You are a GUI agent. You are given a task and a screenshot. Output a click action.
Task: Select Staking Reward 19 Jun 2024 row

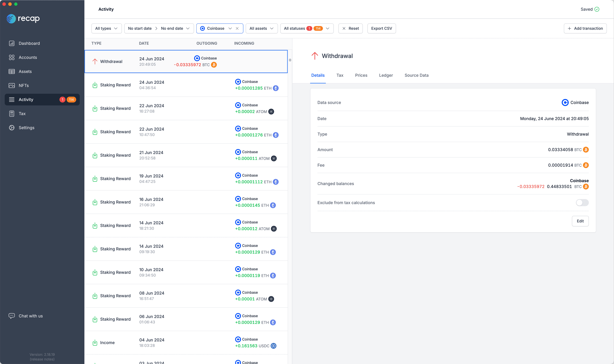[186, 179]
